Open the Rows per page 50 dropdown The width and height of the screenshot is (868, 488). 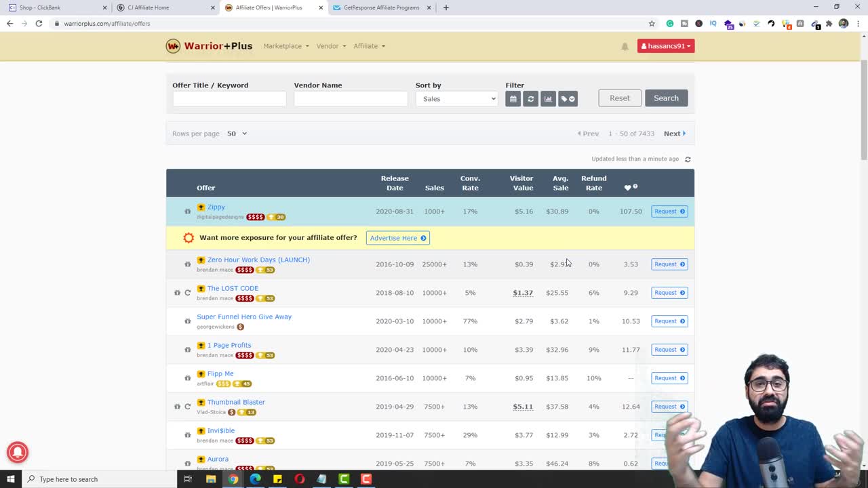237,134
